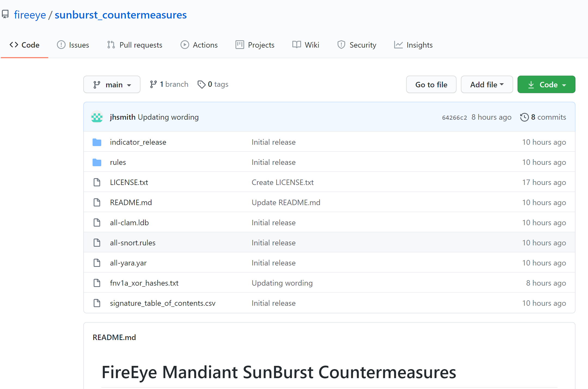Screen dimensions: 588x389
Task: Click the tag icon beside 0 tags
Action: (201, 85)
